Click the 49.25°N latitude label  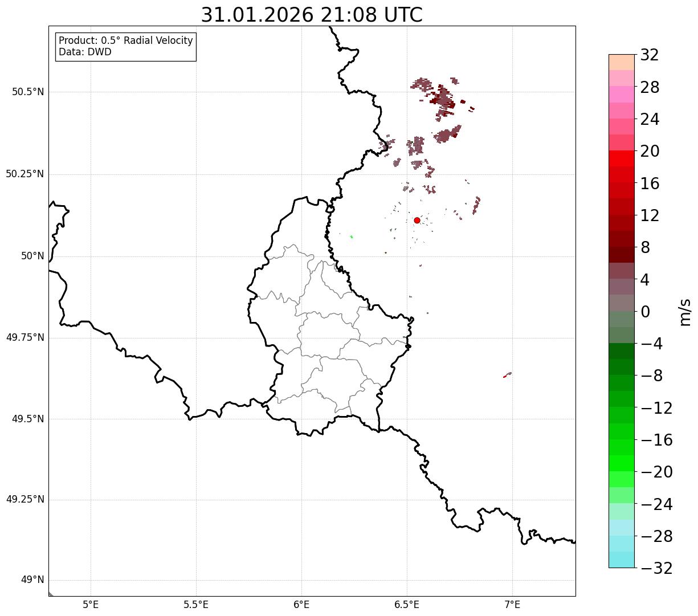pos(25,500)
